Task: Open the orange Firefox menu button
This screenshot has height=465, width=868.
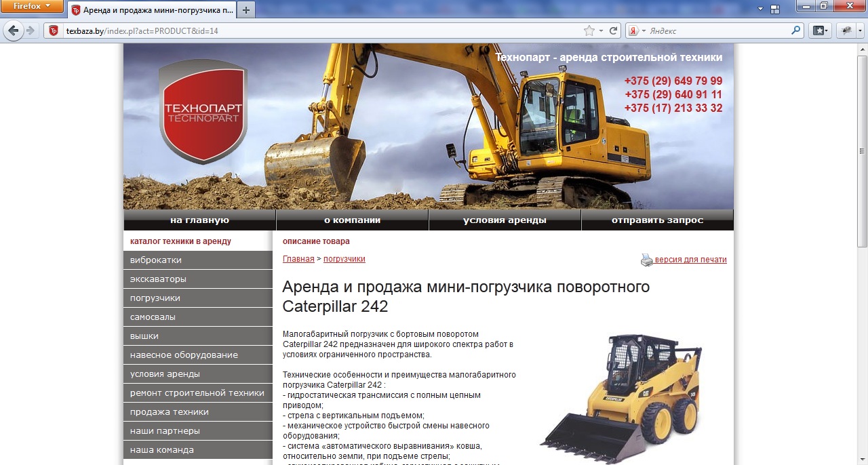Action: coord(32,6)
